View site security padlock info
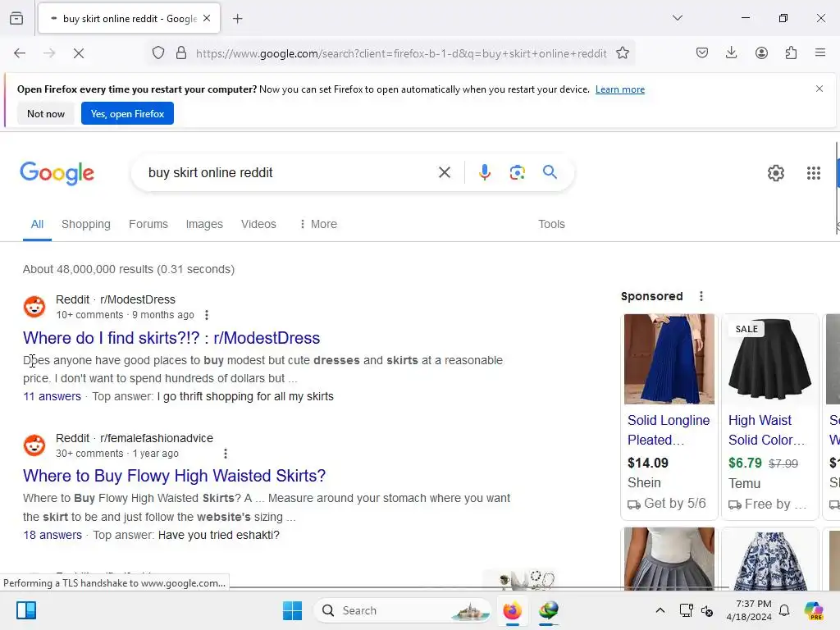Viewport: 840px width, 630px height. click(x=181, y=53)
